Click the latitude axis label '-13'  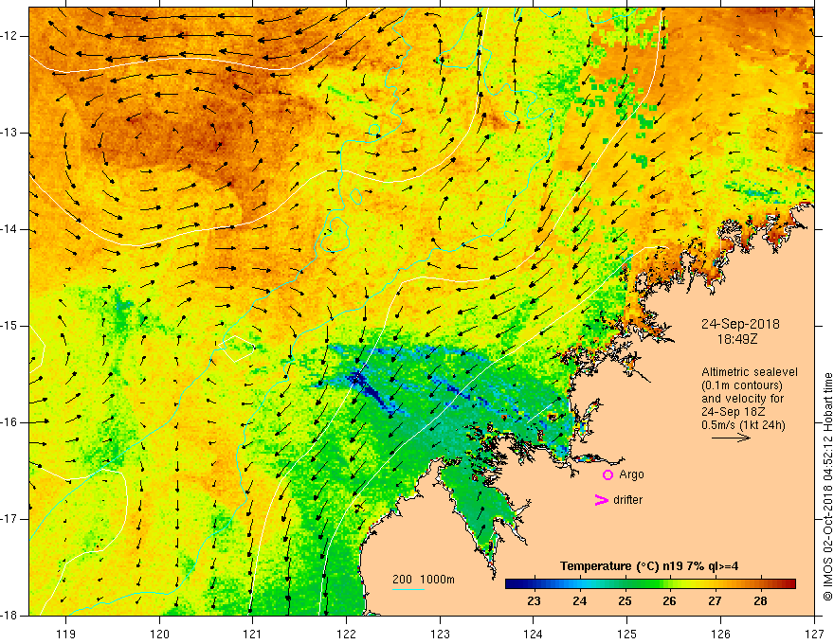click(10, 133)
